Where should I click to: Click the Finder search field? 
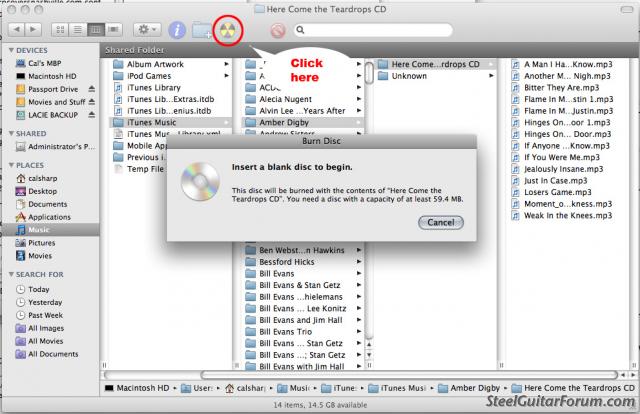click(x=370, y=31)
